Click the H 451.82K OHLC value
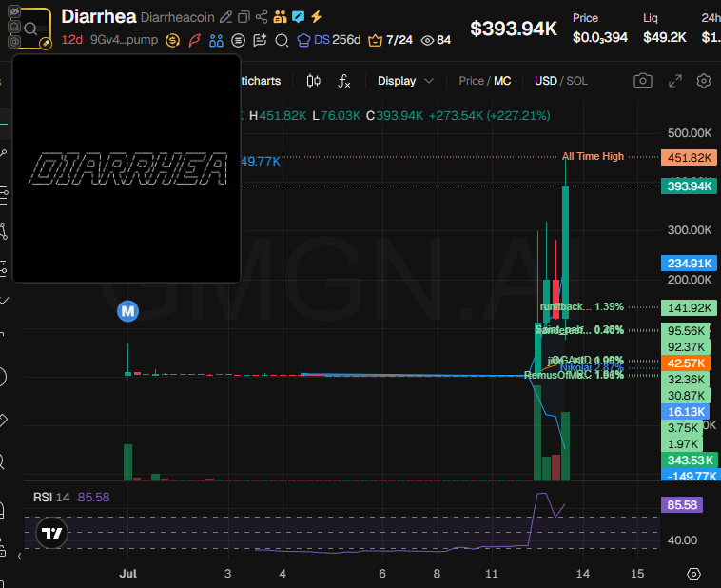The height and width of the screenshot is (588, 721). (x=278, y=115)
